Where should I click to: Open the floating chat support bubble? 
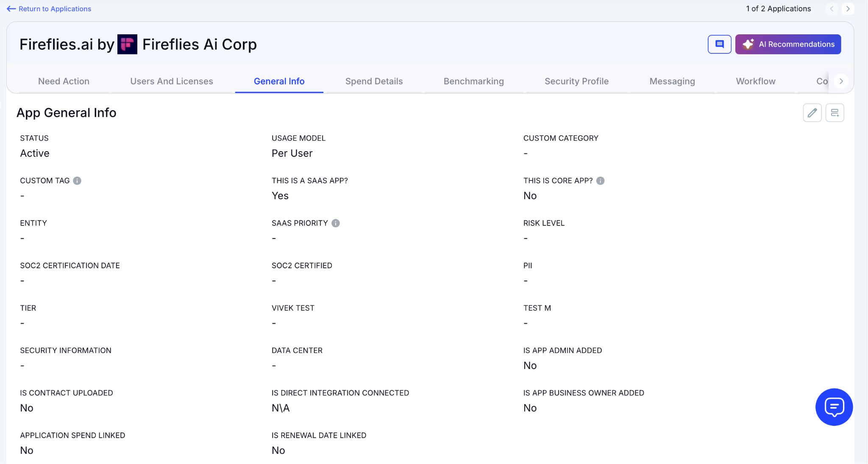tap(834, 407)
